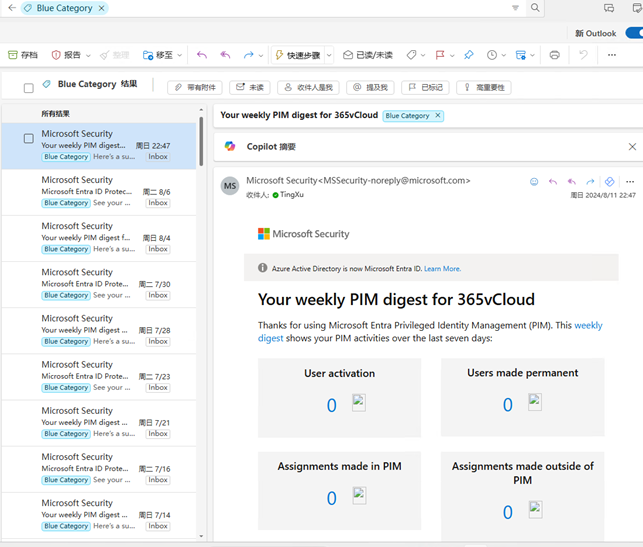Click the Print icon in the toolbar
The height and width of the screenshot is (547, 643).
[x=554, y=55]
